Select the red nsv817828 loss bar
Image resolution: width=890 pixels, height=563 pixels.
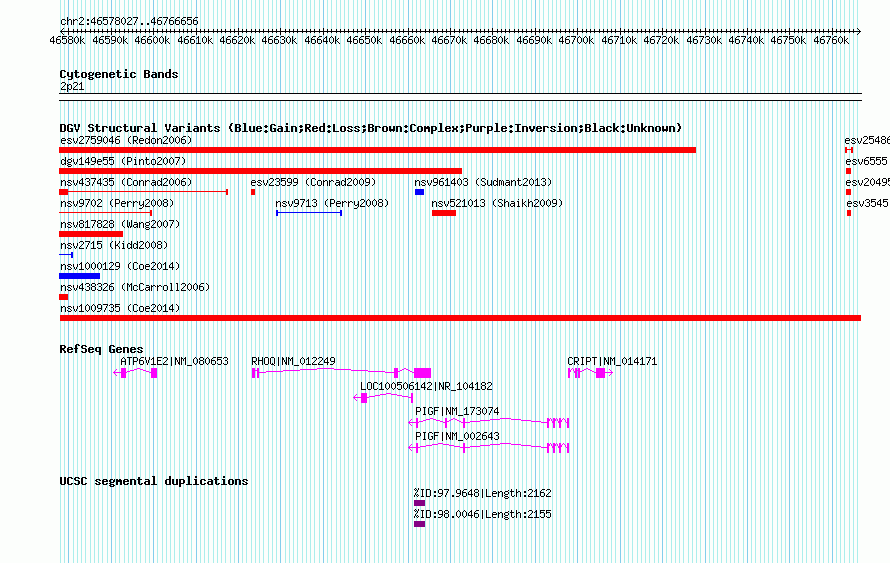pos(91,234)
